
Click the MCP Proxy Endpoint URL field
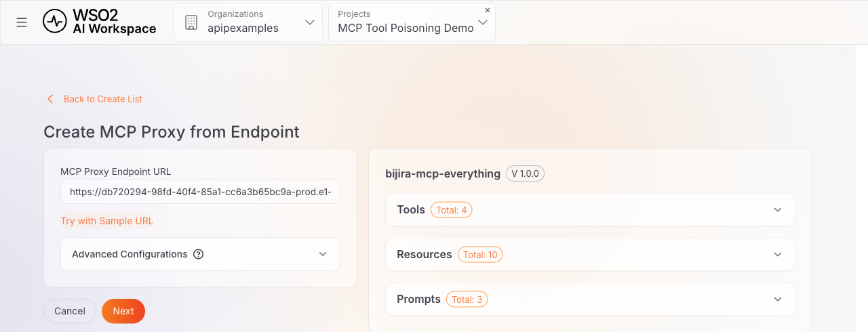click(200, 192)
